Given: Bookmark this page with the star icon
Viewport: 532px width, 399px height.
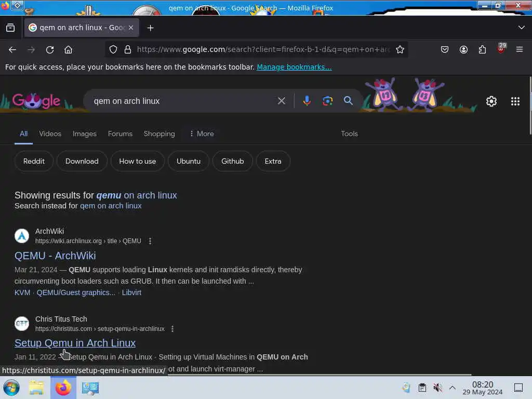Looking at the screenshot, I should tap(400, 49).
